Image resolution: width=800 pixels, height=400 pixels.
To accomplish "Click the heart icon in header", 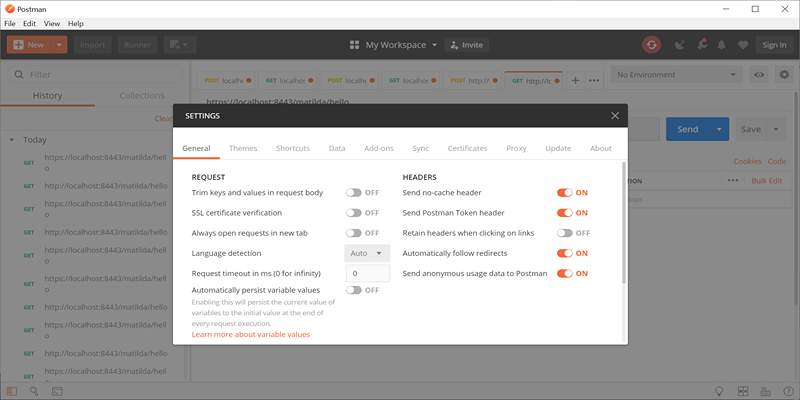I will [x=742, y=45].
